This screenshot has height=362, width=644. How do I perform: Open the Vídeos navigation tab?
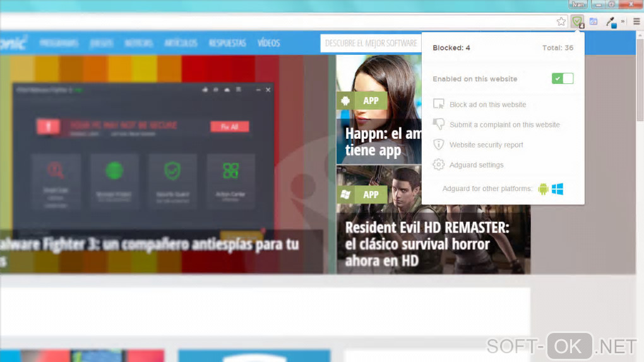tap(268, 43)
